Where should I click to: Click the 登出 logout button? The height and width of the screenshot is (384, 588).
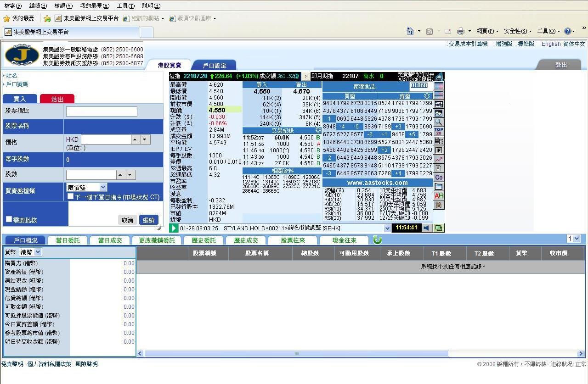coord(561,65)
